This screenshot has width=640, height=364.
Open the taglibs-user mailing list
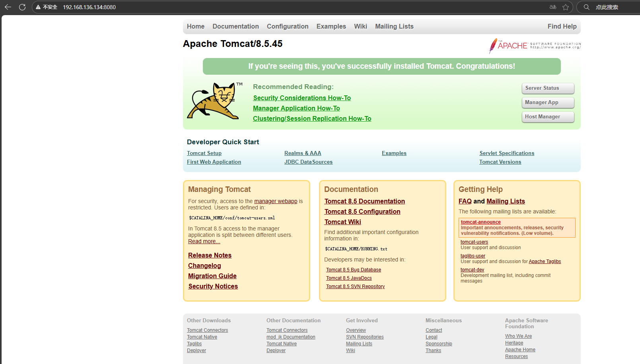click(x=473, y=256)
